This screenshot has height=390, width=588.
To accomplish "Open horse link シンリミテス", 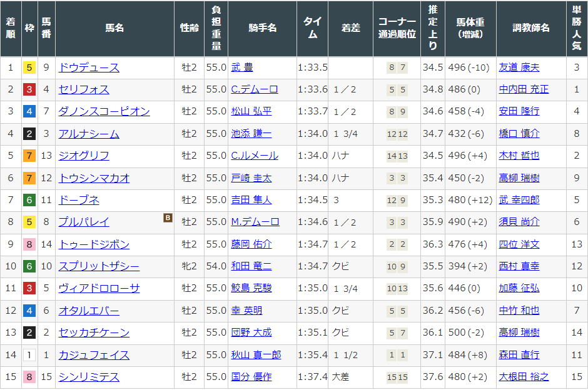I will 89,377.
